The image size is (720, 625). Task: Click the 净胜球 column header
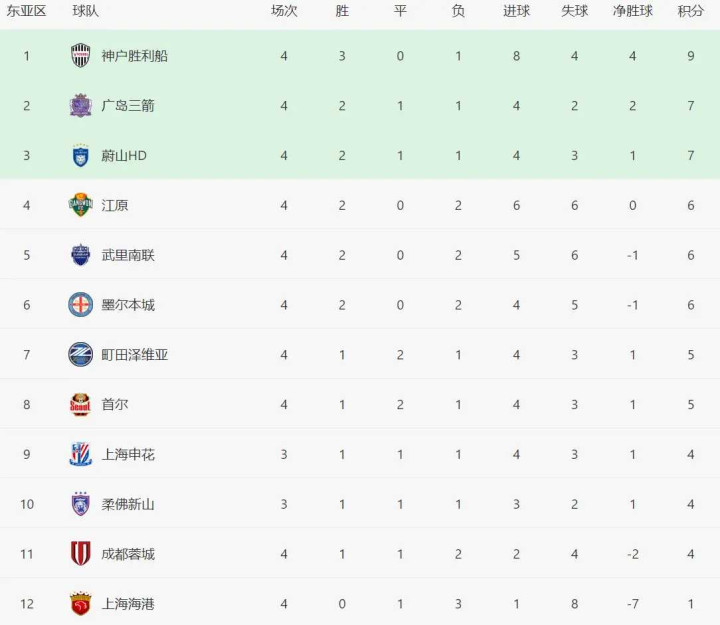pos(632,11)
